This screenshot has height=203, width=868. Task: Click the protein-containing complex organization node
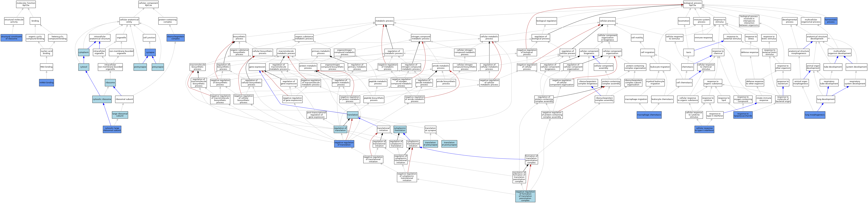(x=635, y=67)
